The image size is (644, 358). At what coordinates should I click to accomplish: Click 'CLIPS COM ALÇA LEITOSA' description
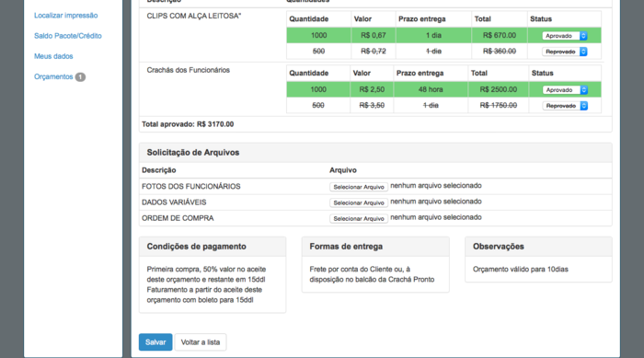[194, 16]
